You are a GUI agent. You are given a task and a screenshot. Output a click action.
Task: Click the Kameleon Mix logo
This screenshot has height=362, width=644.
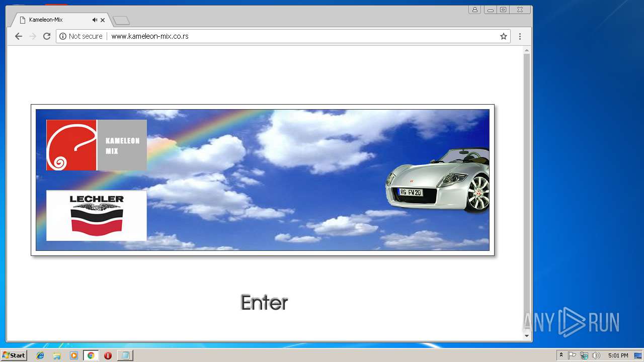click(97, 145)
